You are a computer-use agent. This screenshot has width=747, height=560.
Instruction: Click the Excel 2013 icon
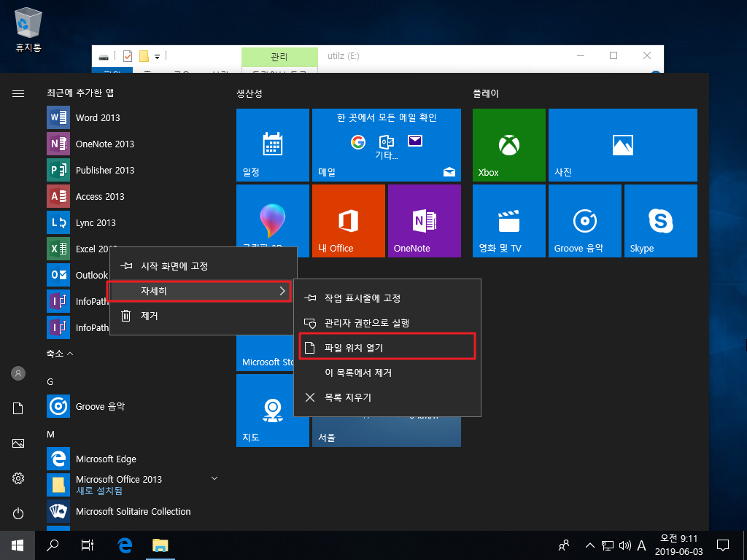point(58,249)
